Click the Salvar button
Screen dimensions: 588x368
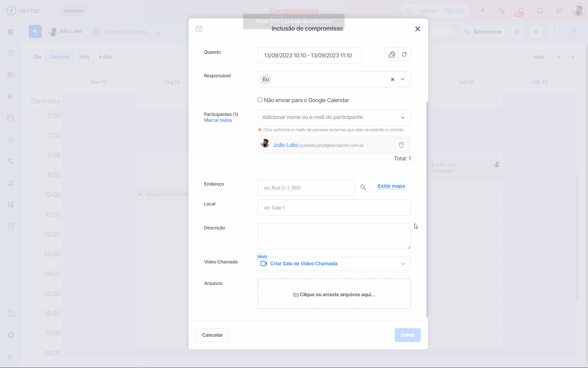pyautogui.click(x=408, y=335)
